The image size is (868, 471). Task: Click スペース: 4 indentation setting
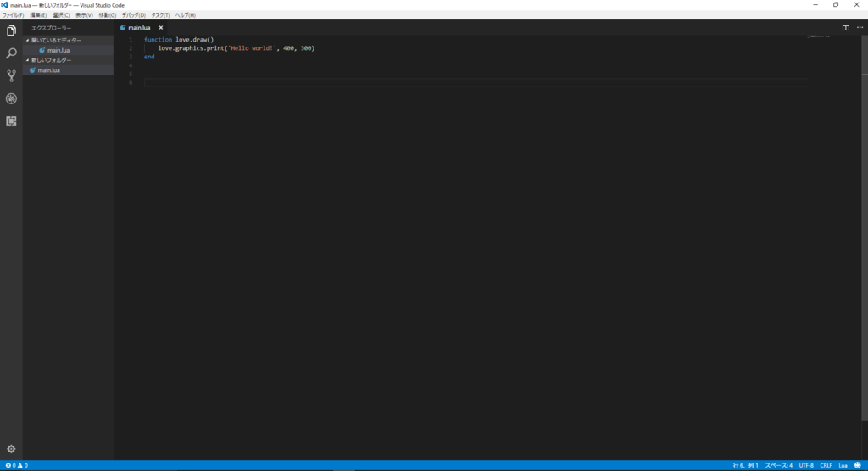click(779, 465)
